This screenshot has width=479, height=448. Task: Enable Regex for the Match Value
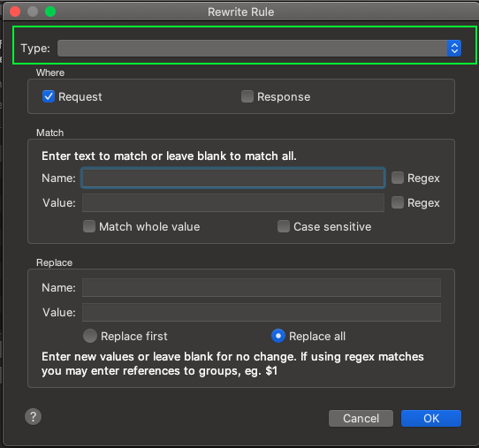click(398, 202)
